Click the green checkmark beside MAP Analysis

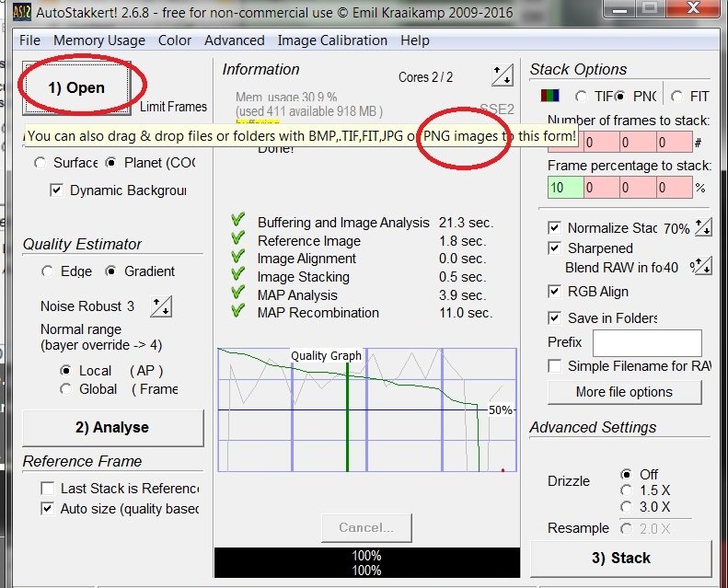(x=238, y=294)
